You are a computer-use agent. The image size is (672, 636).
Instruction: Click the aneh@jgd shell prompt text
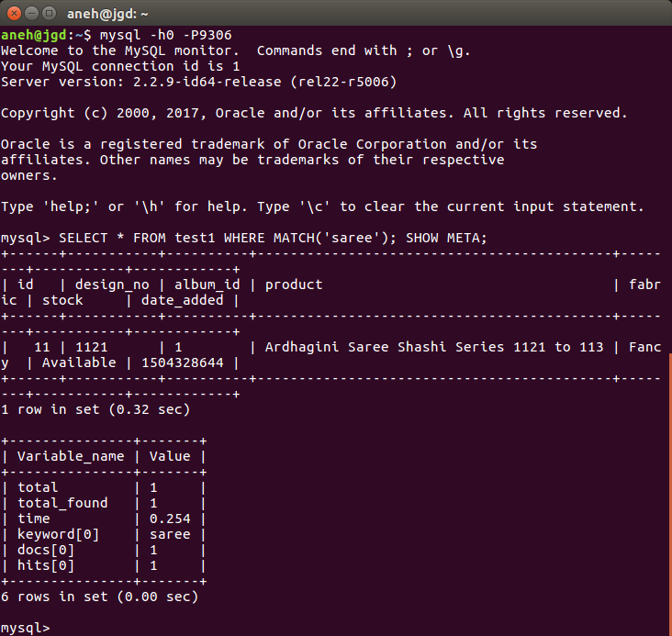tap(34, 35)
